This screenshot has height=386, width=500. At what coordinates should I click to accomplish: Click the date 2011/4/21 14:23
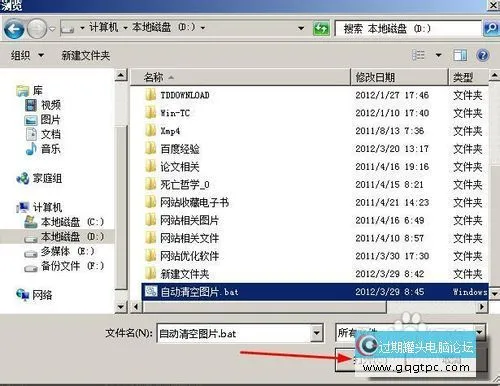click(392, 202)
